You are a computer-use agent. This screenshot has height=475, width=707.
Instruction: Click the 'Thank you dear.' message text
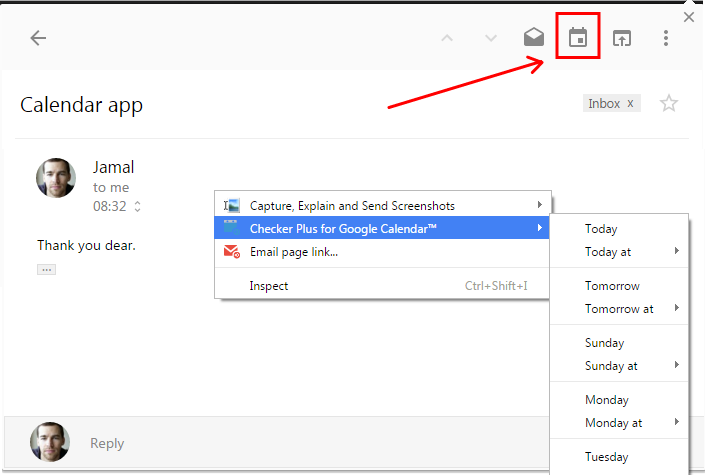coord(86,245)
